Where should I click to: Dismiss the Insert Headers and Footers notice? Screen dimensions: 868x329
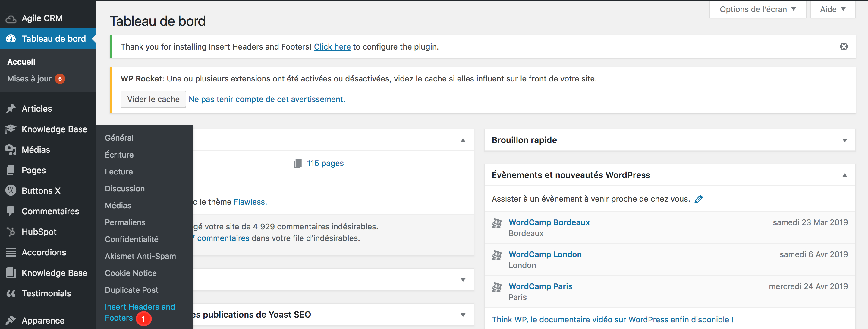click(x=843, y=46)
